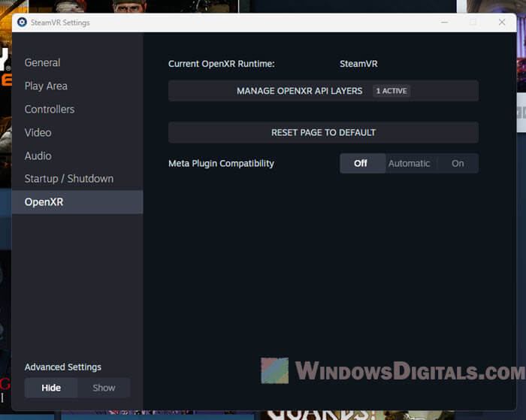This screenshot has height=420, width=526.
Task: Close the SteamVR Settings window
Action: pyautogui.click(x=502, y=22)
